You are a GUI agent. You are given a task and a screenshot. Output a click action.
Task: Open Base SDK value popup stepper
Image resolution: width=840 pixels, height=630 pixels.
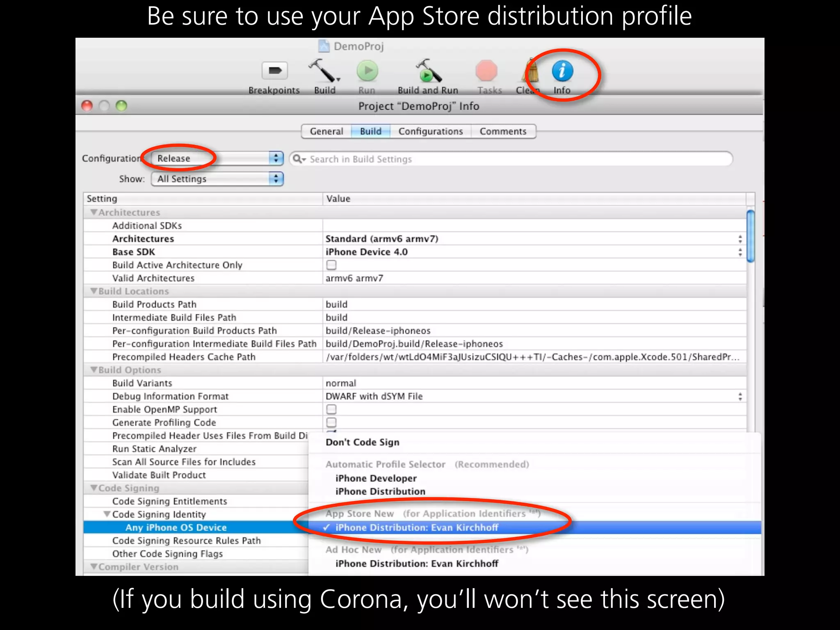pyautogui.click(x=740, y=252)
